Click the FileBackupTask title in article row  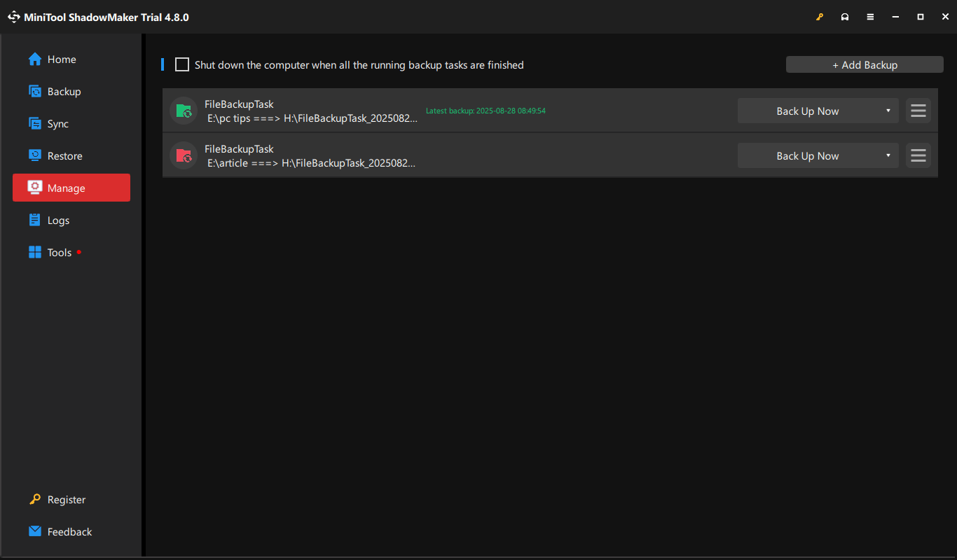pos(239,149)
